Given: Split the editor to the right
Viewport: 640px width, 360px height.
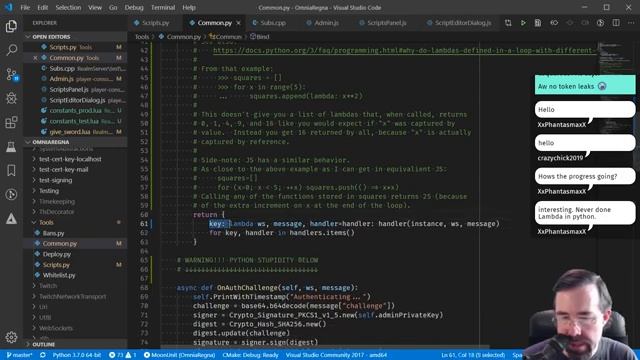Looking at the screenshot, I should click(616, 23).
